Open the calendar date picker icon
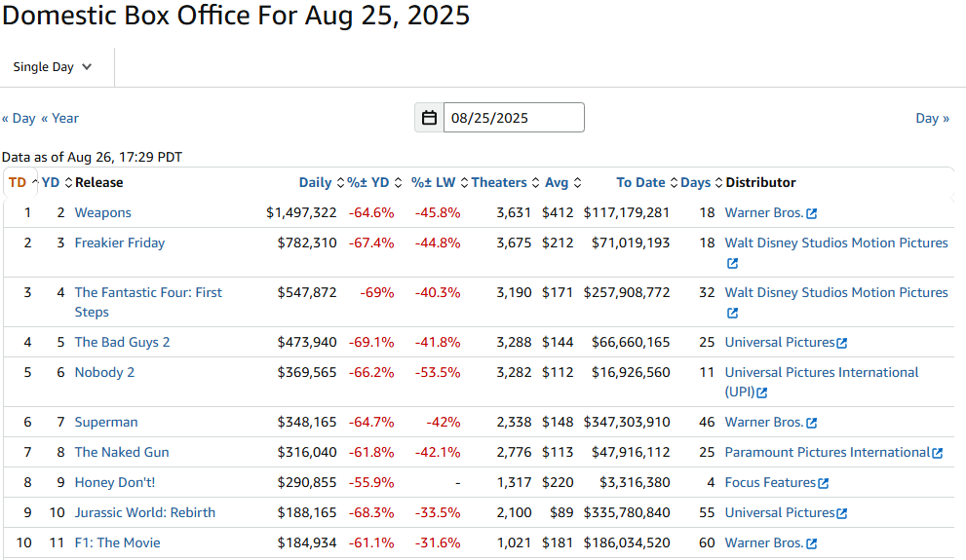Viewport: 966px width, 560px height. coord(430,118)
